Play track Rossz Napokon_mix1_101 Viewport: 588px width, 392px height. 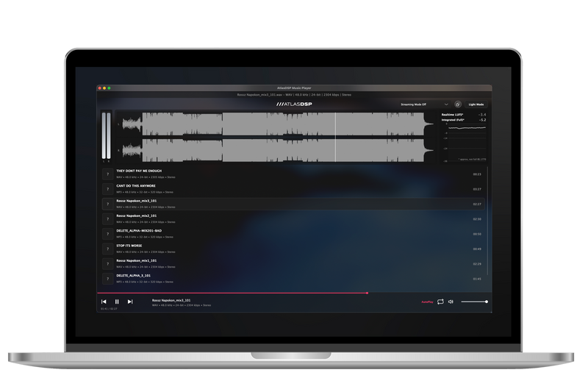click(x=293, y=264)
